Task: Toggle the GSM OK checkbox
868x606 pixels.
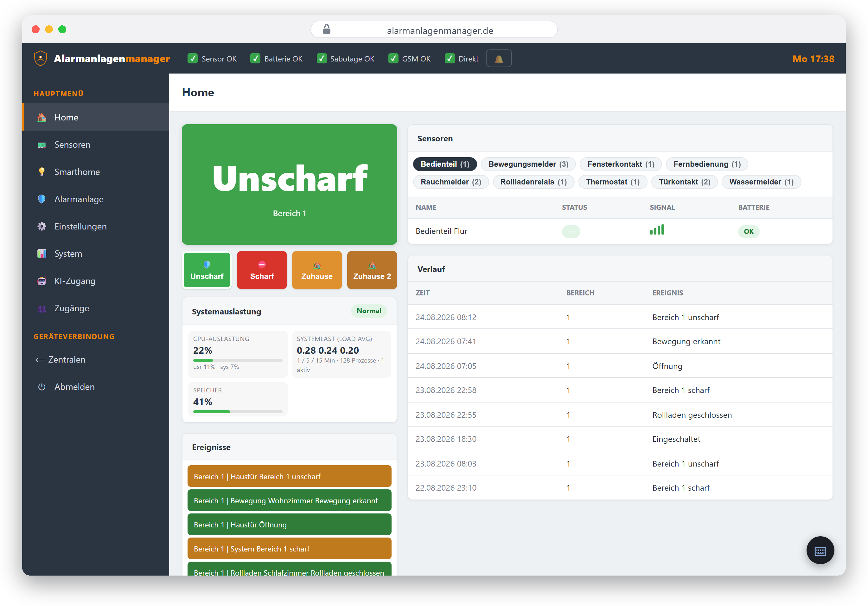Action: click(393, 58)
